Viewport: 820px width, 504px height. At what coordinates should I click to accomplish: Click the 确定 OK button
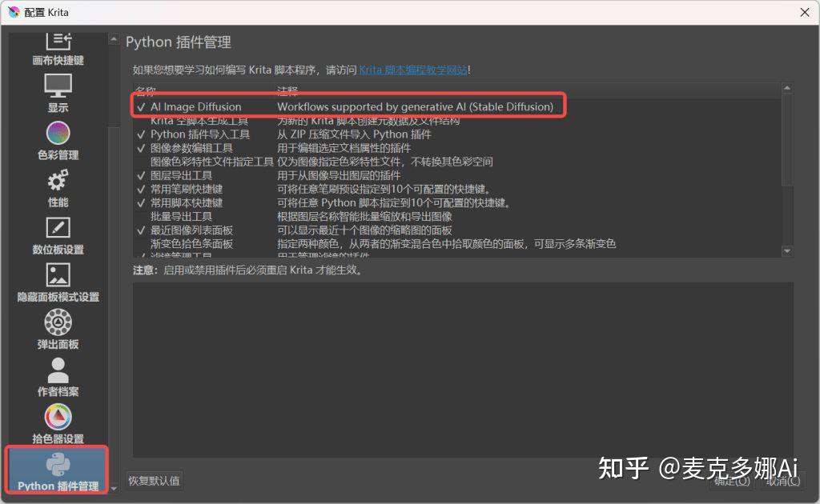[732, 481]
